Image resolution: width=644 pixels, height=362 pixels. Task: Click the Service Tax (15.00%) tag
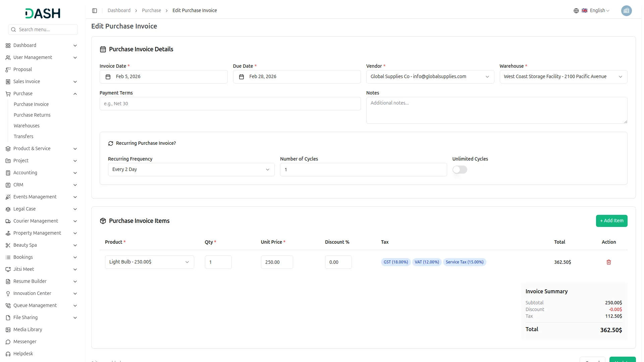tap(465, 262)
